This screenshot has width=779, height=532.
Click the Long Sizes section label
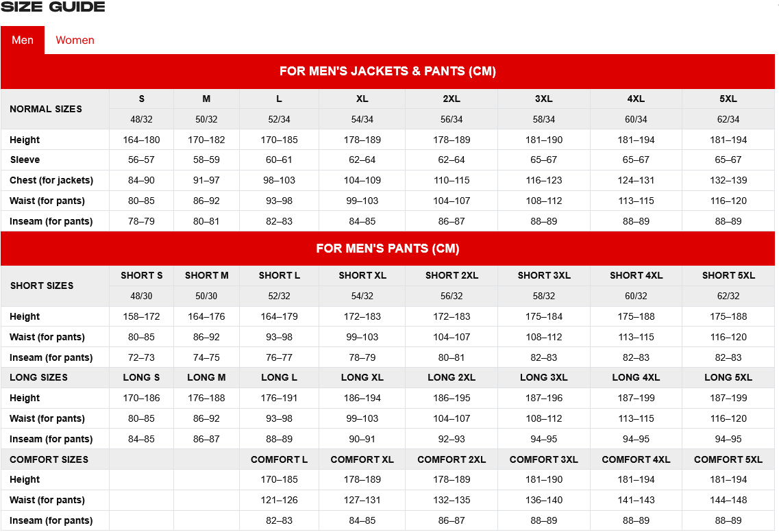pos(38,377)
